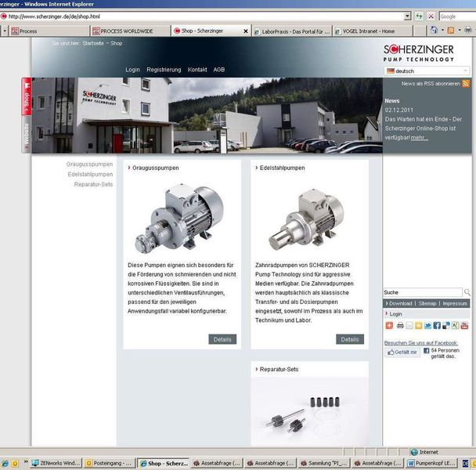Open the feeds dropdown arrow in toolbar

460,30
